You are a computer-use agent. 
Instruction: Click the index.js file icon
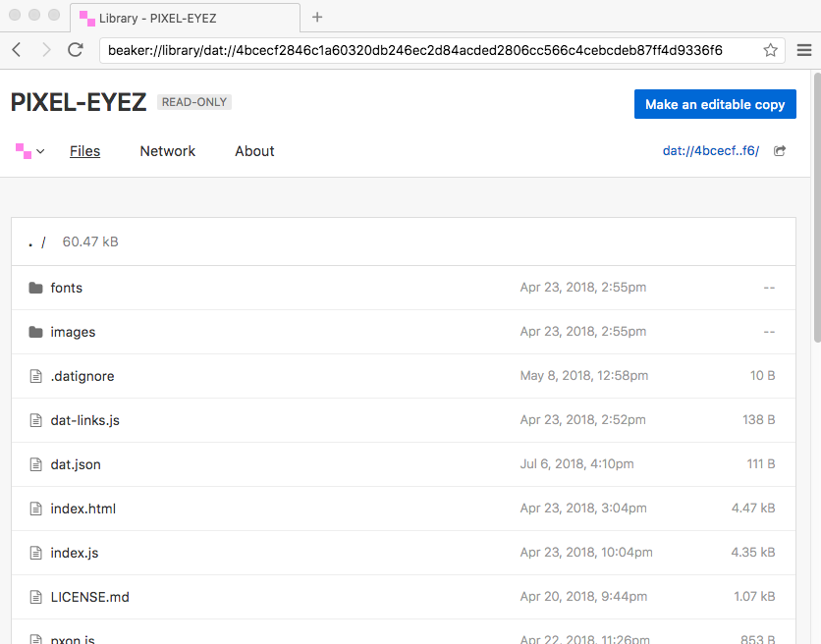pyautogui.click(x=35, y=553)
